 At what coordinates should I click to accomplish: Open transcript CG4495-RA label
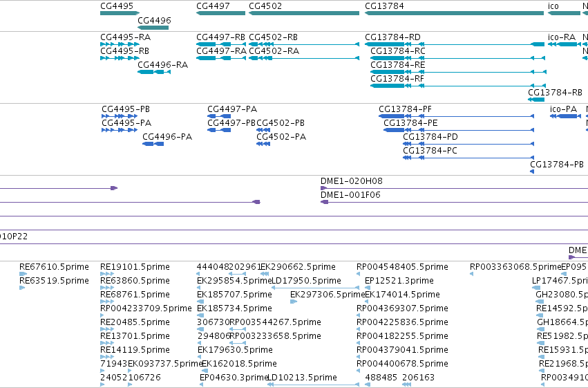125,37
